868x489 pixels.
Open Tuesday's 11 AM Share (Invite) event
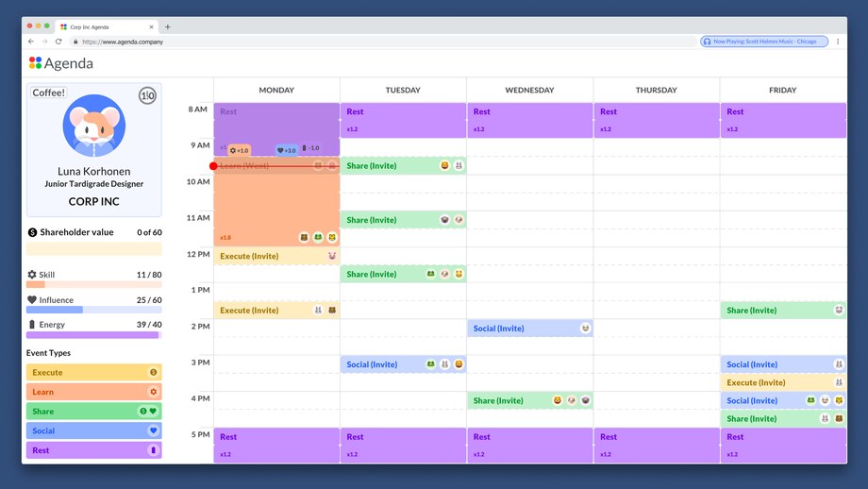(403, 220)
